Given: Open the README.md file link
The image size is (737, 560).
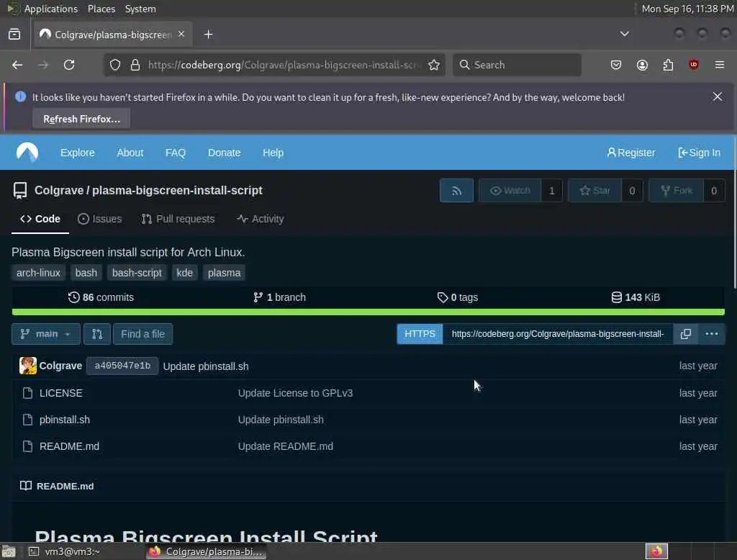Looking at the screenshot, I should [70, 446].
